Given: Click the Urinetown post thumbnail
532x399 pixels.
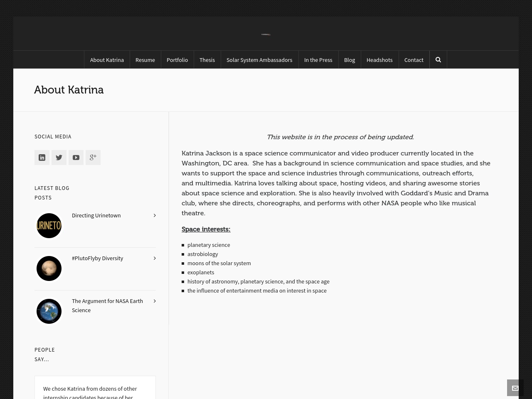Looking at the screenshot, I should click(49, 226).
